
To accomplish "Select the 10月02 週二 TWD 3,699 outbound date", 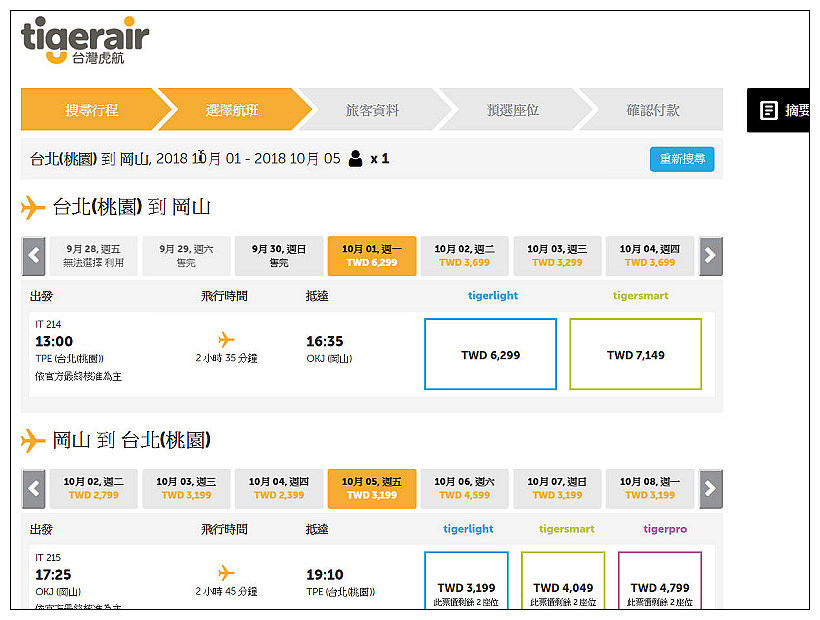I will (464, 256).
